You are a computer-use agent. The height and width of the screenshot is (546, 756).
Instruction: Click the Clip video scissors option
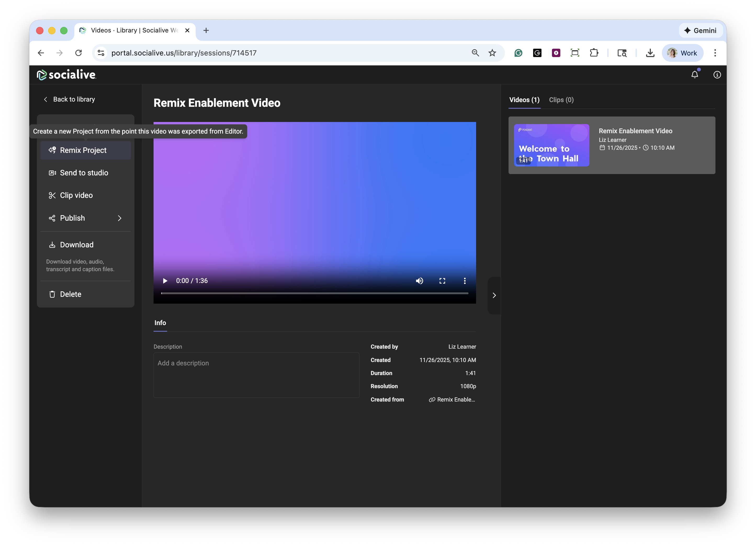click(76, 196)
